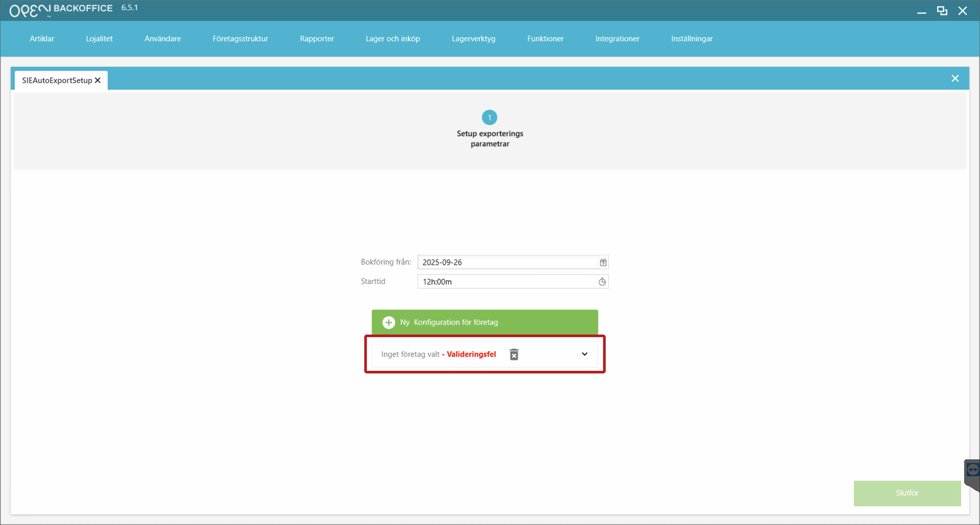
Task: Open the Företagsstruktur menu
Action: pyautogui.click(x=240, y=39)
